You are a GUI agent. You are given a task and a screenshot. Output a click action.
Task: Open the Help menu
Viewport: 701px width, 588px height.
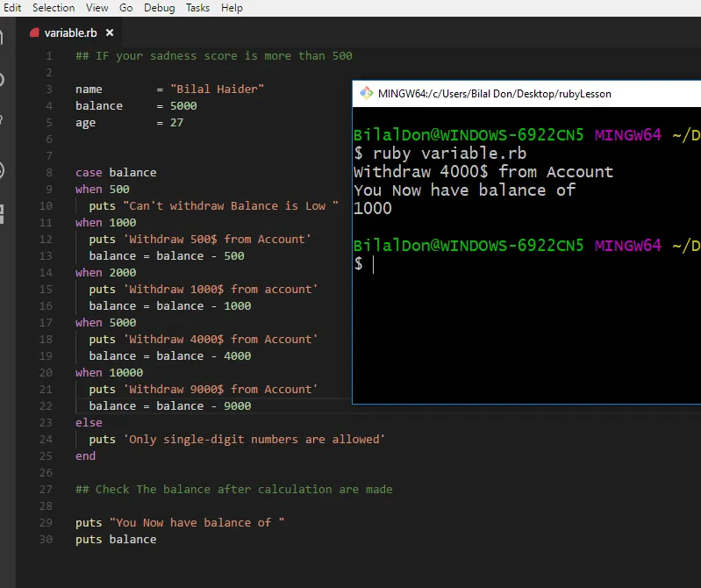point(232,8)
